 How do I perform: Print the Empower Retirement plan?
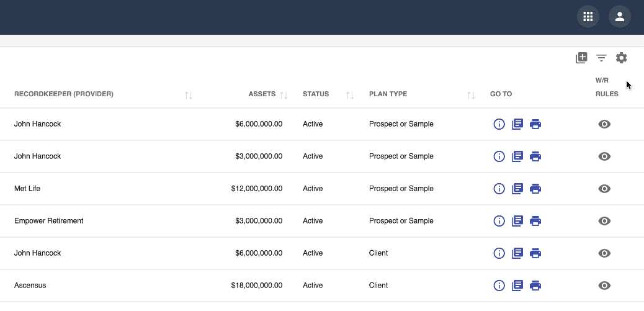(535, 221)
